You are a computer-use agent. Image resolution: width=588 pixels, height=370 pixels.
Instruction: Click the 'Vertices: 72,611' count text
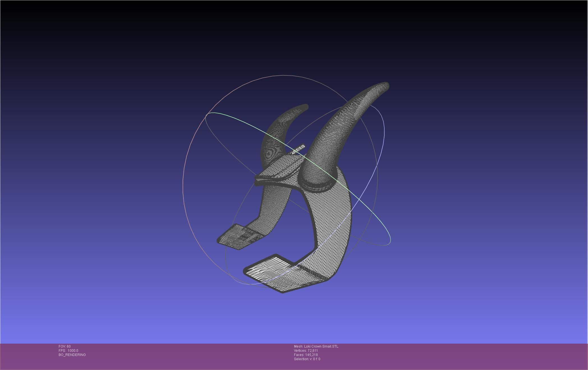pos(306,351)
